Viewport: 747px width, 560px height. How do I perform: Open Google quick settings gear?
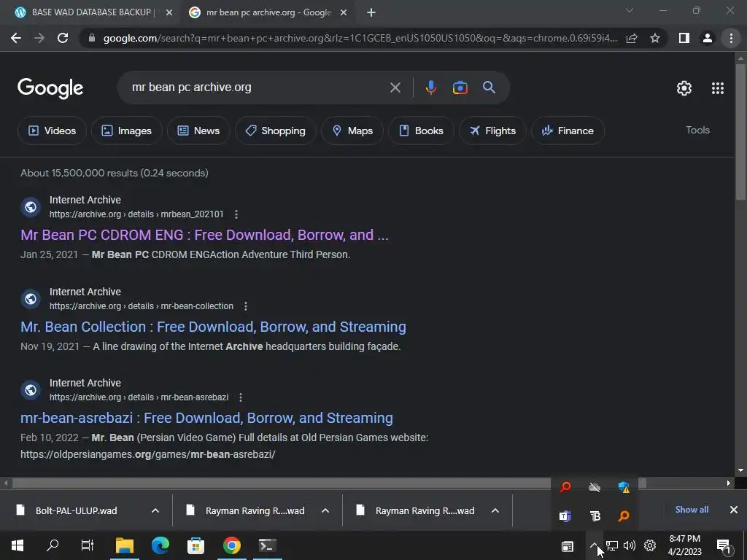(x=684, y=88)
